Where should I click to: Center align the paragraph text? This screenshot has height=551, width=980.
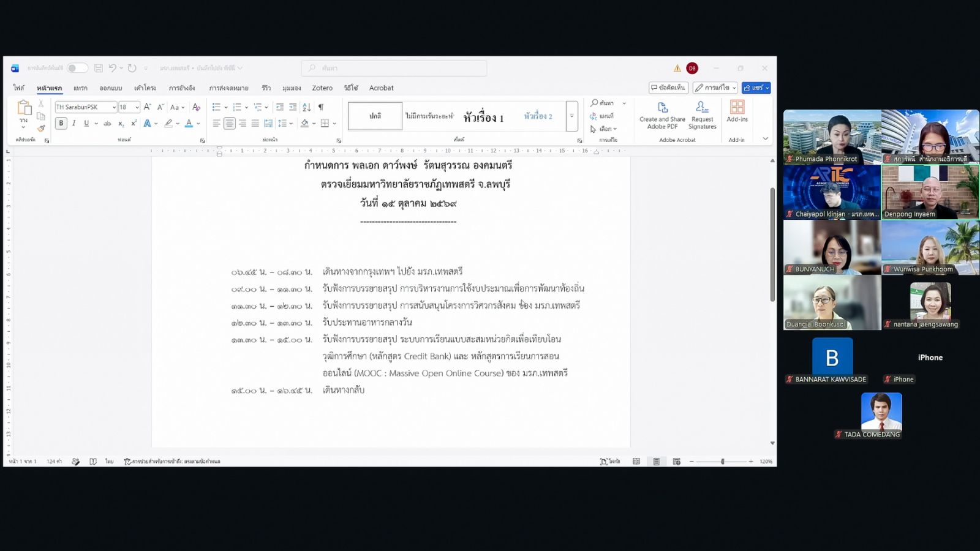229,123
